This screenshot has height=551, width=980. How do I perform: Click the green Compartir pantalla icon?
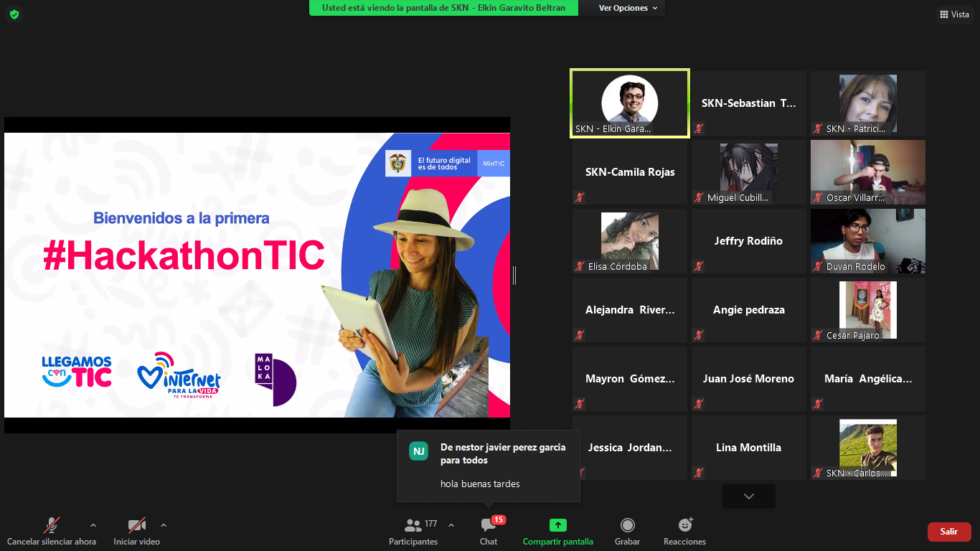point(557,525)
